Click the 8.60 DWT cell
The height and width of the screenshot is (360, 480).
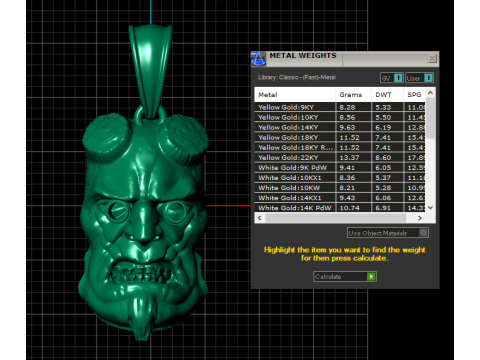click(387, 157)
